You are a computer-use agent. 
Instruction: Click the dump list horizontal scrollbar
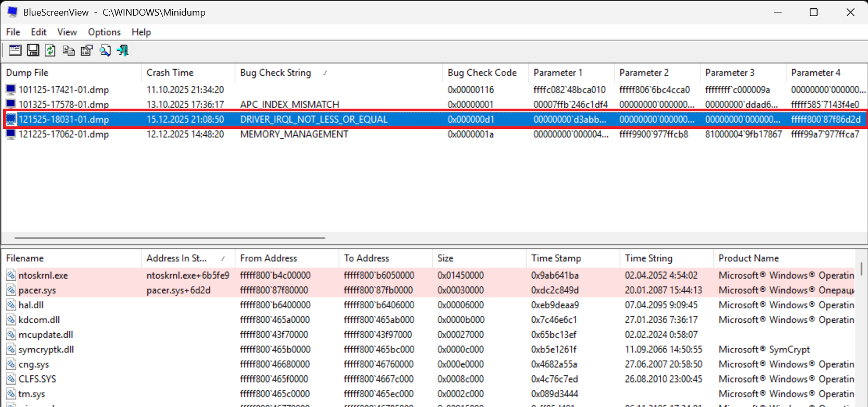[170, 238]
